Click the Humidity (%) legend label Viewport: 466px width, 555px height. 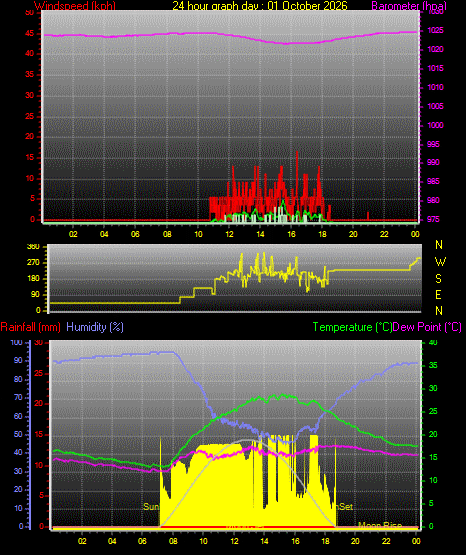[95, 327]
